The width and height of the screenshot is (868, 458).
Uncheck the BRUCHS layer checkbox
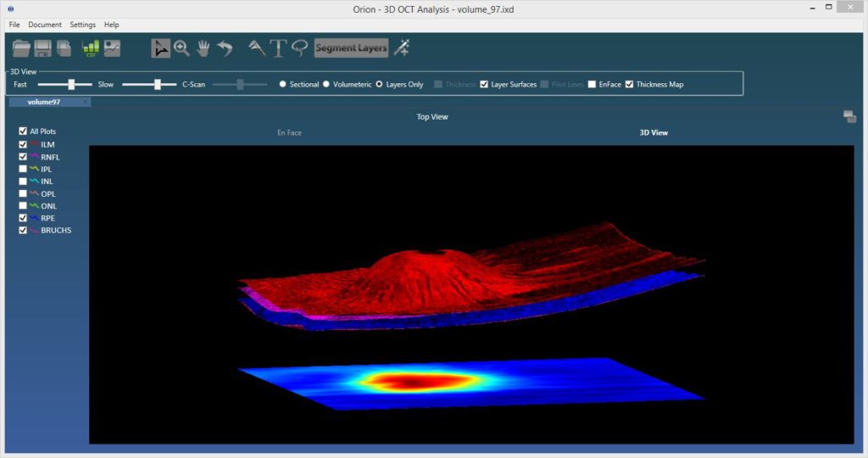click(23, 231)
